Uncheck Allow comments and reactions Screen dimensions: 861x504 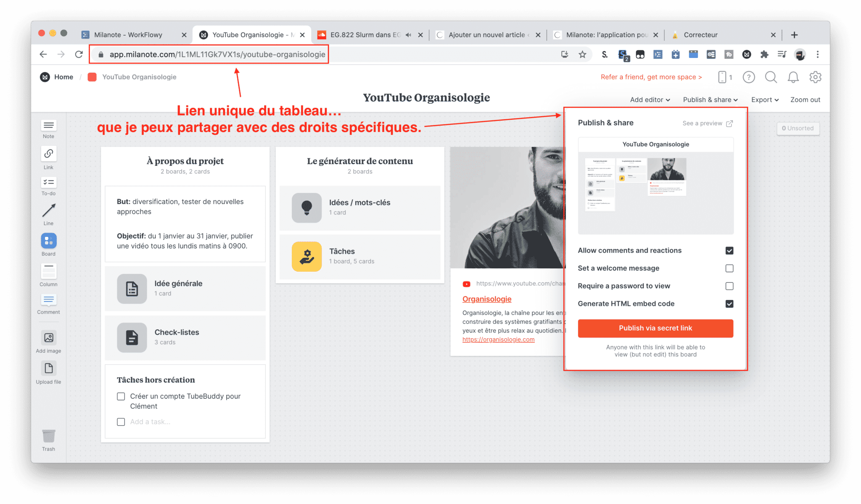tap(729, 251)
